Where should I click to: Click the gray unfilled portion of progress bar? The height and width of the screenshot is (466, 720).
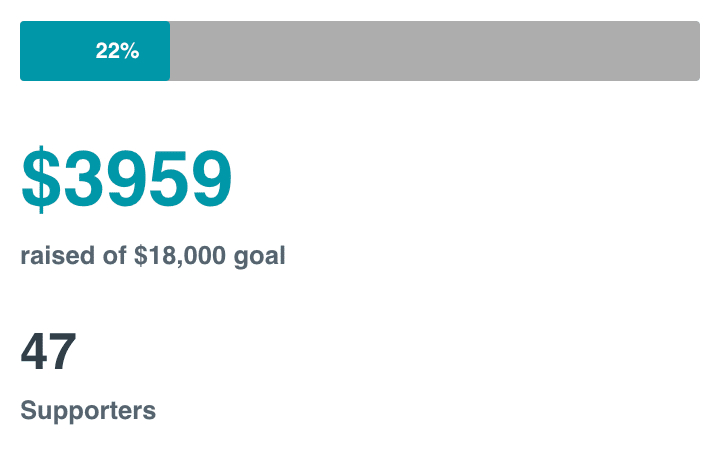tap(435, 51)
